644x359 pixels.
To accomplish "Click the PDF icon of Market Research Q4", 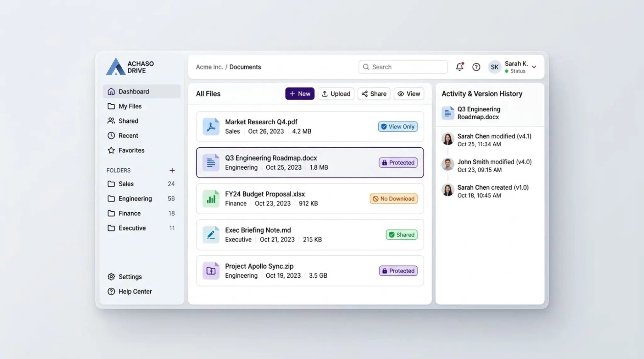I will (x=211, y=127).
